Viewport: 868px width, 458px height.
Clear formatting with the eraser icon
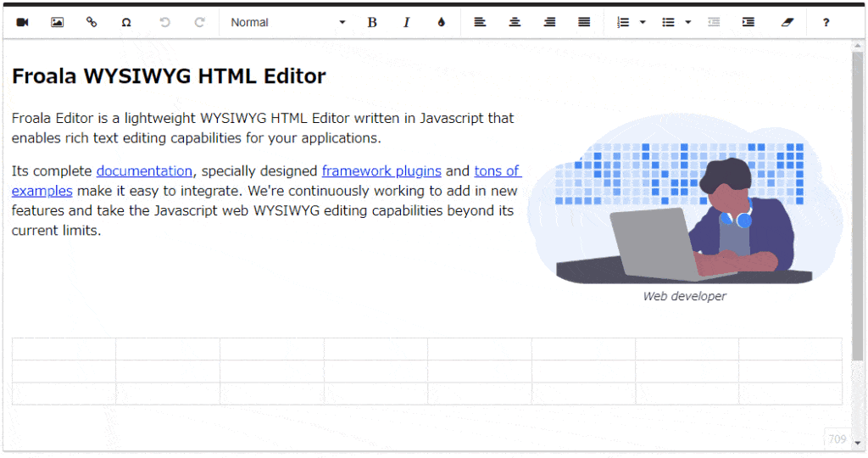pyautogui.click(x=787, y=23)
